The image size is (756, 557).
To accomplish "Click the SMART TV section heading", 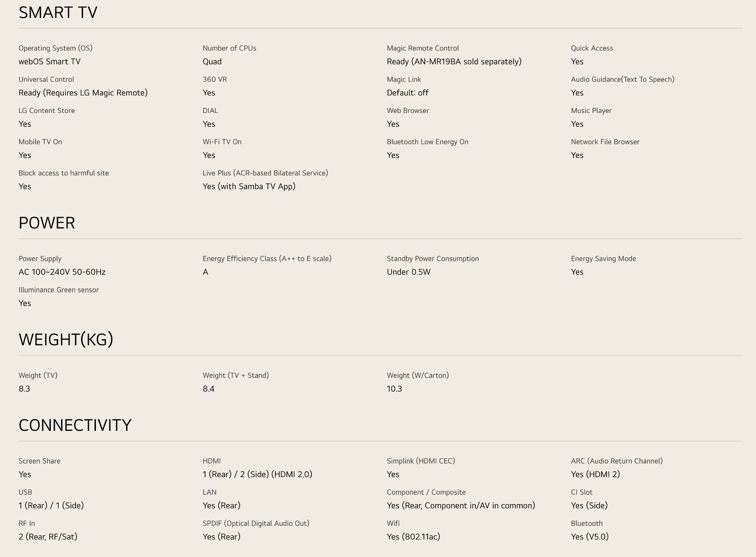I will (x=58, y=12).
